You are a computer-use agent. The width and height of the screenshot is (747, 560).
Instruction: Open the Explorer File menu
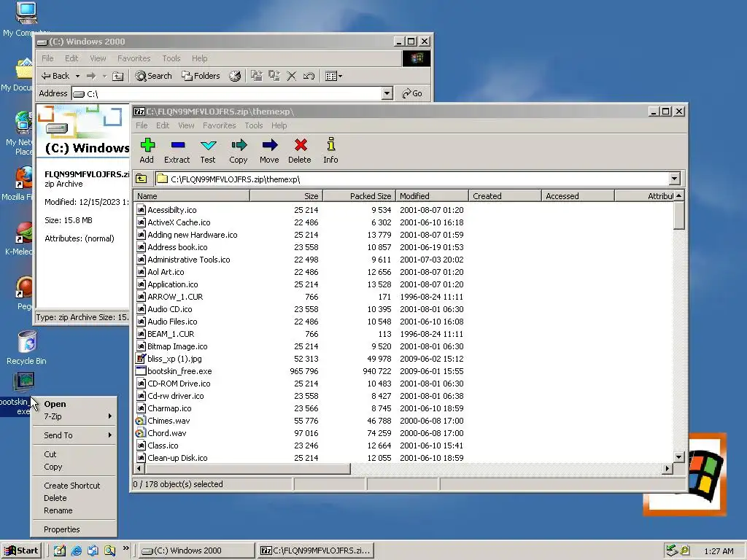[x=47, y=58]
